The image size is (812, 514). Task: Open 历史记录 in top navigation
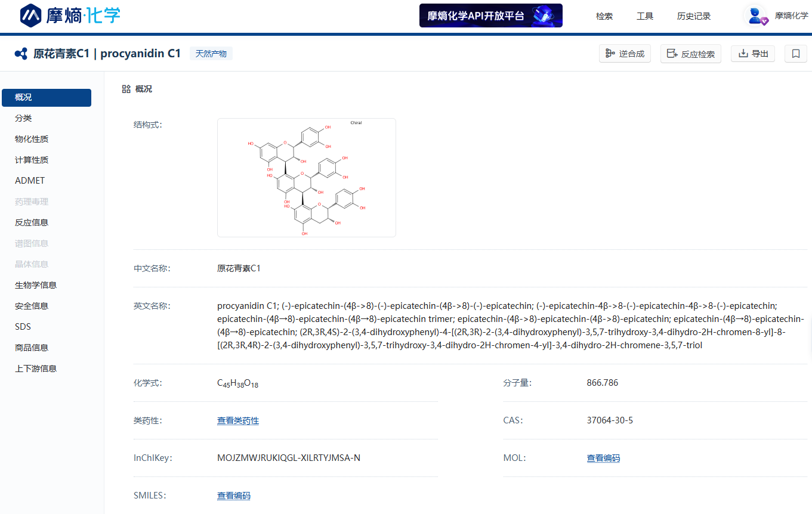(x=693, y=16)
